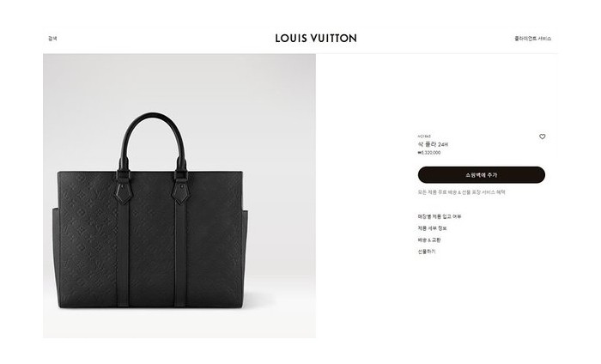Expand the 매장별 제품 입고 여부 section
The width and height of the screenshot is (601, 364).
click(x=440, y=216)
